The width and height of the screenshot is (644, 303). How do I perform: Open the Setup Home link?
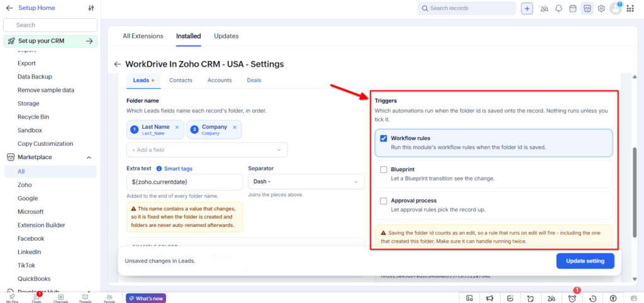[x=36, y=8]
